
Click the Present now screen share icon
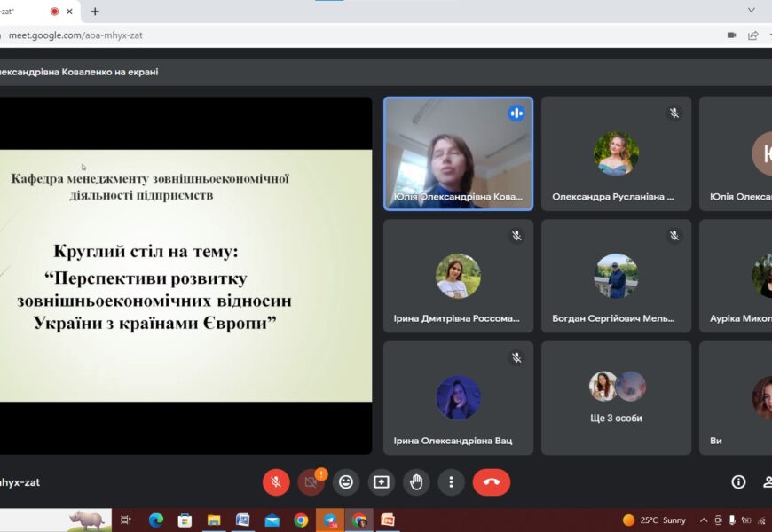coord(381,482)
